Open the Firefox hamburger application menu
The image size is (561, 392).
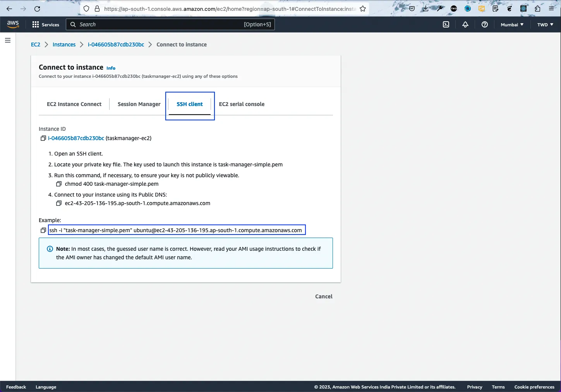[x=551, y=9]
